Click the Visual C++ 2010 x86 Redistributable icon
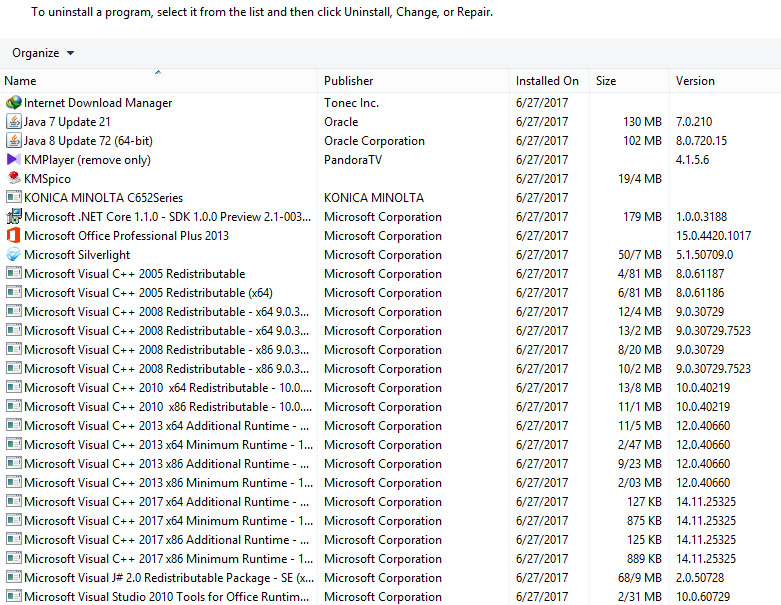781x605 pixels. click(x=13, y=406)
